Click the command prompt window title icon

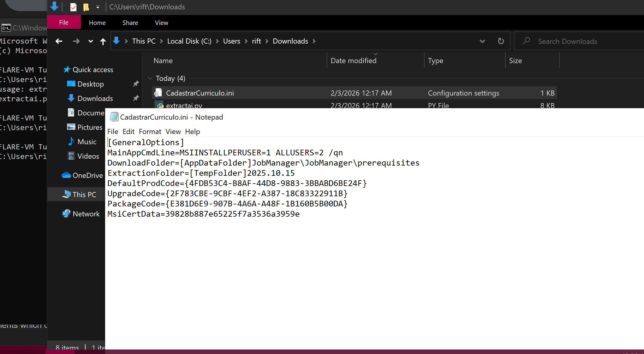(x=6, y=28)
